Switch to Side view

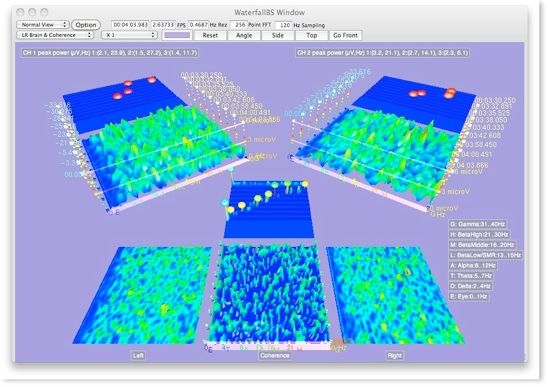pyautogui.click(x=278, y=35)
